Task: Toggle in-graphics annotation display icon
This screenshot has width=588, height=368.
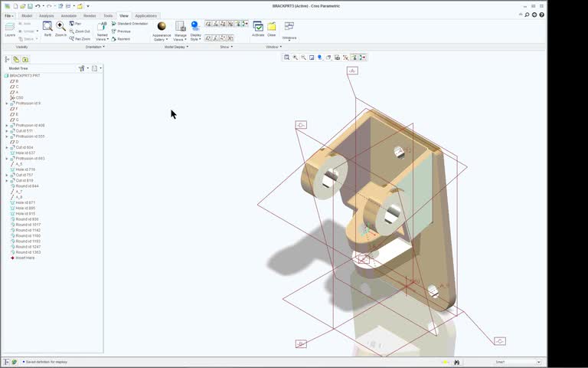Action: pos(354,58)
